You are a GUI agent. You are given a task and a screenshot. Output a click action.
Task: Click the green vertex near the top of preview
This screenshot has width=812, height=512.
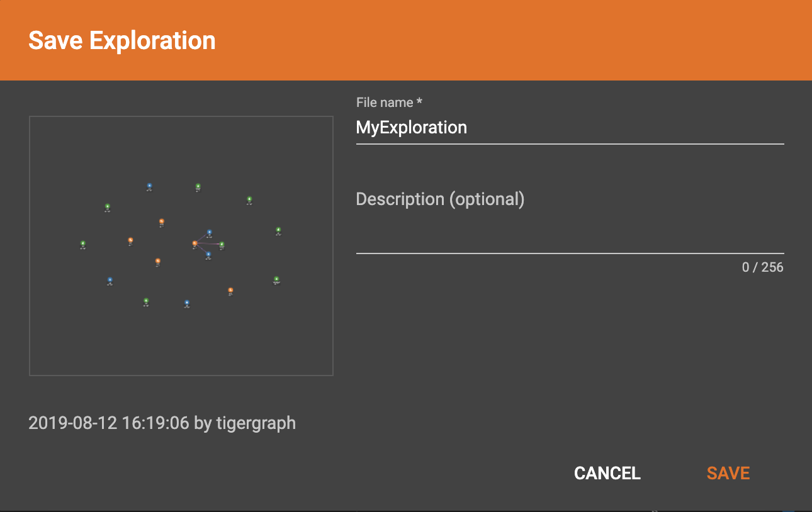pyautogui.click(x=198, y=186)
